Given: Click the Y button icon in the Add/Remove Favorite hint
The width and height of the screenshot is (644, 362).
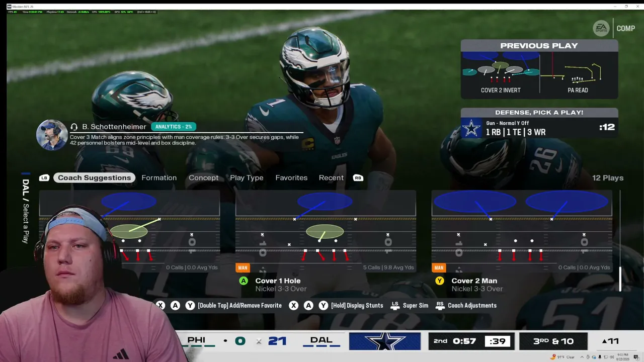Looking at the screenshot, I should (190, 306).
